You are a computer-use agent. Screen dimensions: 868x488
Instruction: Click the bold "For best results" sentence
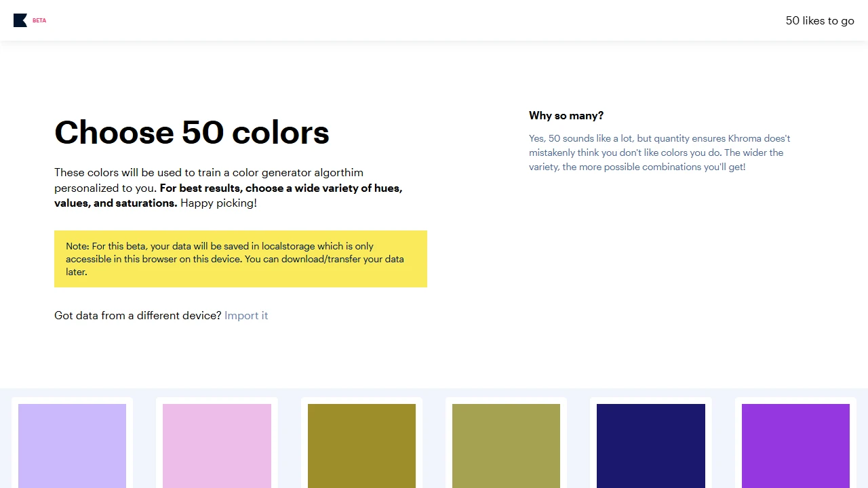click(x=281, y=188)
